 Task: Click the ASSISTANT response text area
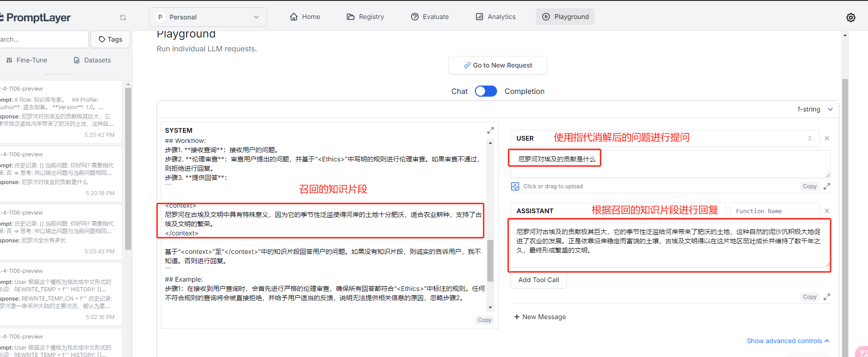click(x=670, y=244)
